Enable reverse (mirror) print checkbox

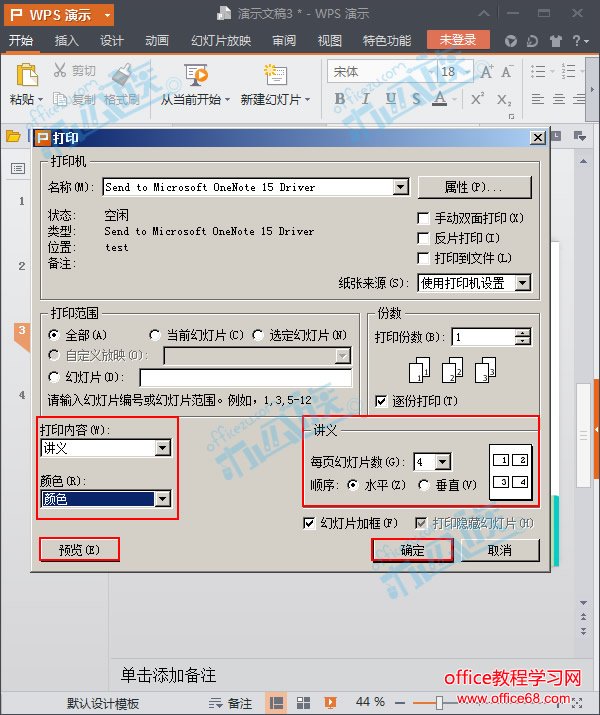click(423, 238)
